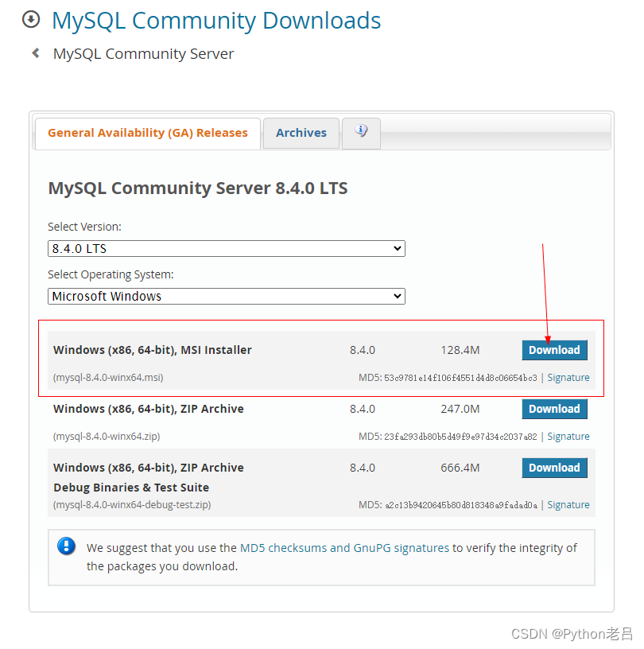Image resolution: width=644 pixels, height=649 pixels.
Task: Download the 247.0M ZIP Archive
Action: point(554,409)
